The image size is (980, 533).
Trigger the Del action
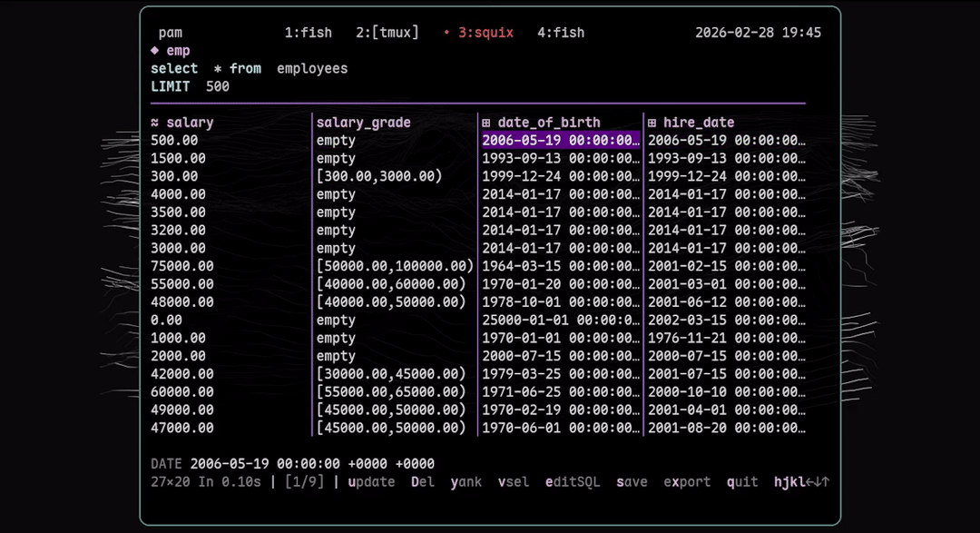422,482
